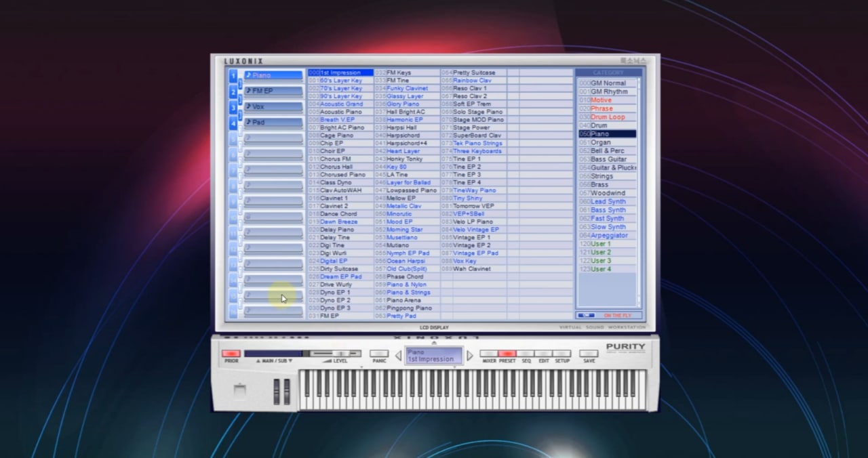
Task: Click the category list scrollbar
Action: [639, 192]
